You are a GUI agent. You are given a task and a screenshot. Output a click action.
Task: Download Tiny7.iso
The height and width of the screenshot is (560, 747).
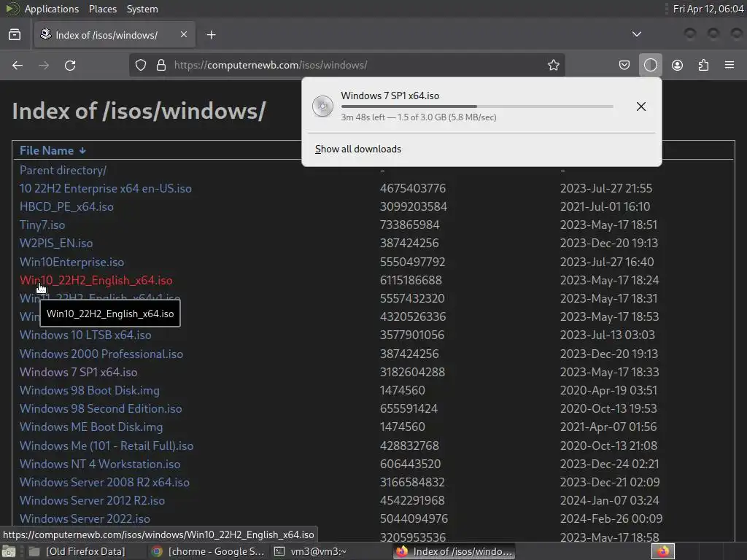tap(42, 225)
